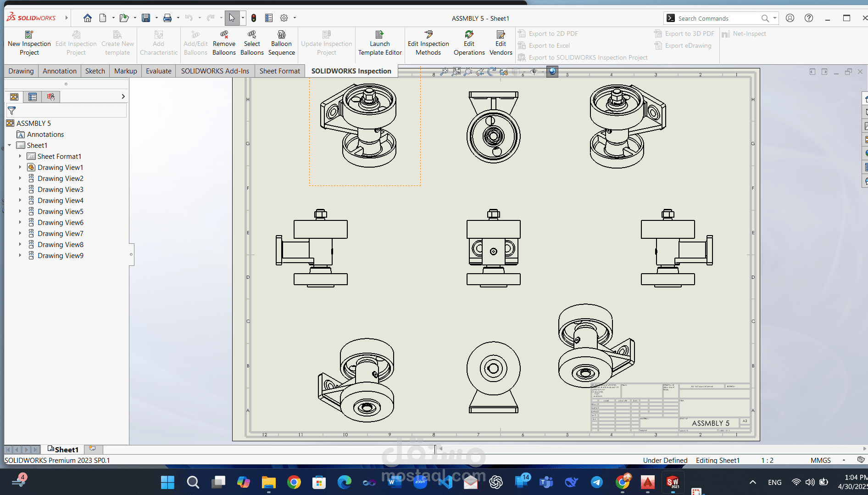
Task: Expand the Drawing View1 node
Action: pyautogui.click(x=20, y=168)
